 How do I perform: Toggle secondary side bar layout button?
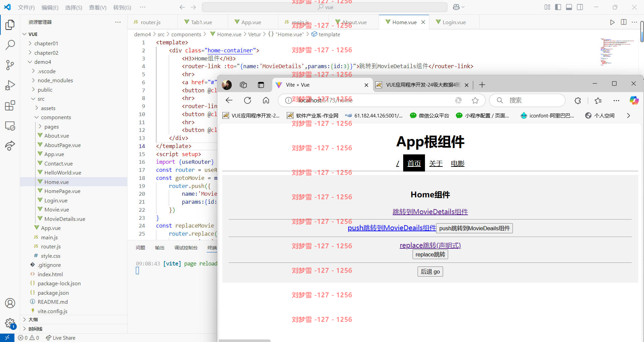pos(580,7)
